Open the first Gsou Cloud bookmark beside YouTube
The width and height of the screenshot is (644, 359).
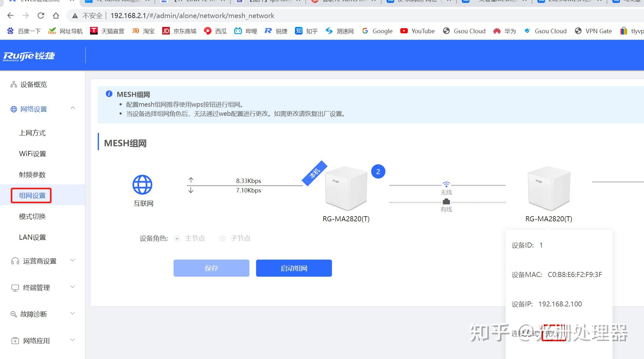point(464,31)
